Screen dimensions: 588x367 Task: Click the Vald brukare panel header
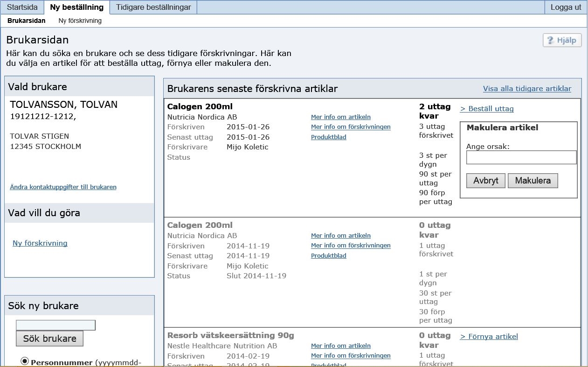(x=79, y=87)
